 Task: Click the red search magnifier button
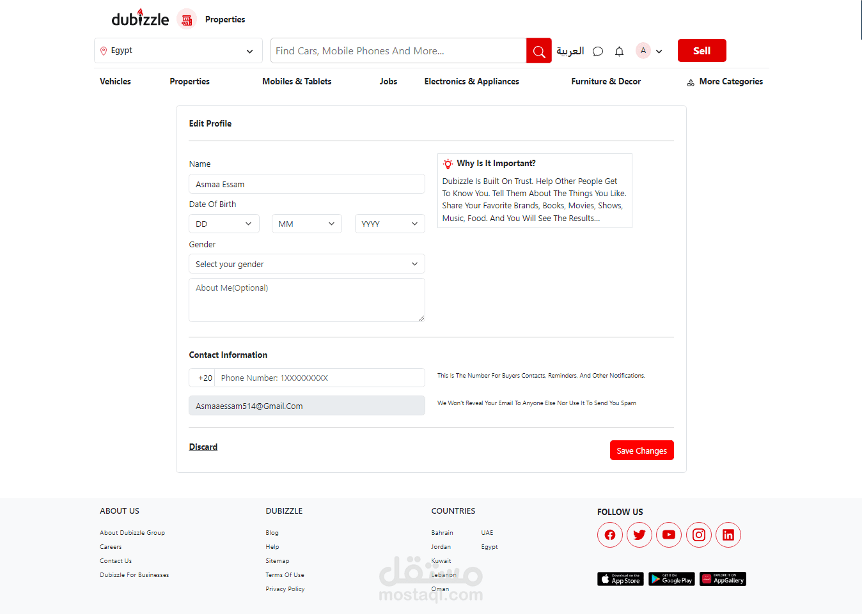[539, 50]
